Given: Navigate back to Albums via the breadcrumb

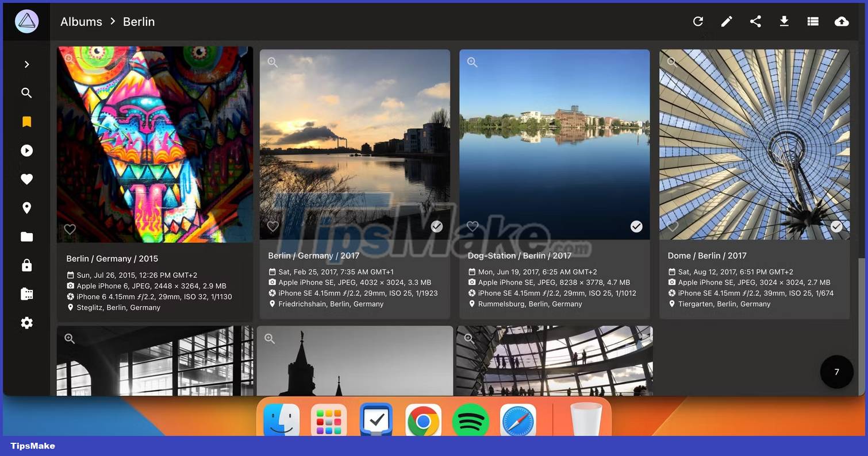Looking at the screenshot, I should point(80,21).
